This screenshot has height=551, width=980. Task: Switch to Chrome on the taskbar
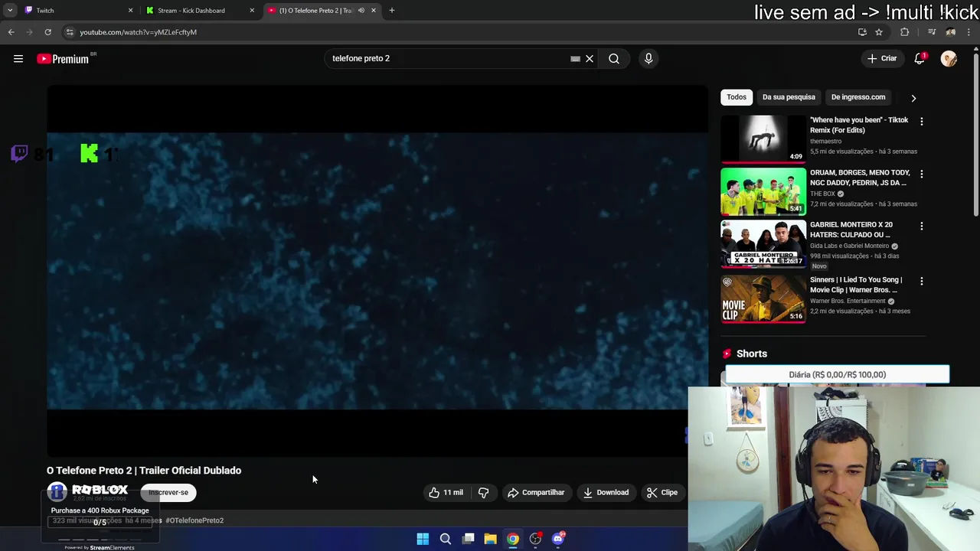(x=513, y=539)
